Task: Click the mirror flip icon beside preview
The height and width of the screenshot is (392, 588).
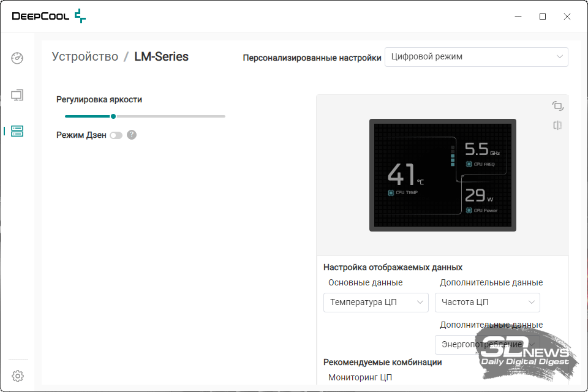Action: [557, 126]
